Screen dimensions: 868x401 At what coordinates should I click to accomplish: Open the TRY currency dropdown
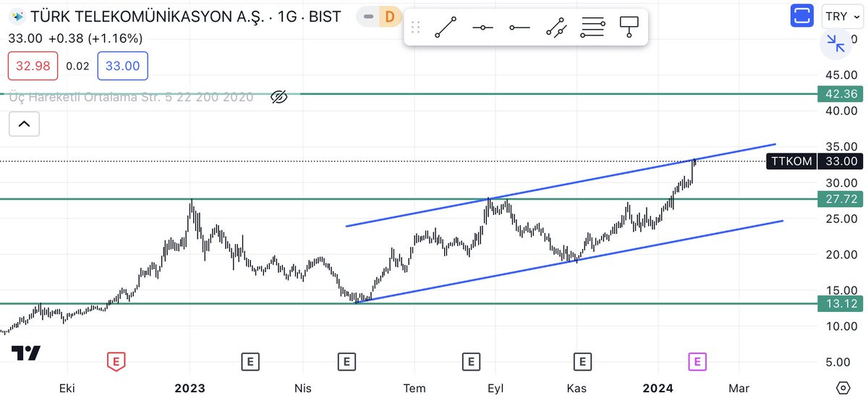[843, 15]
